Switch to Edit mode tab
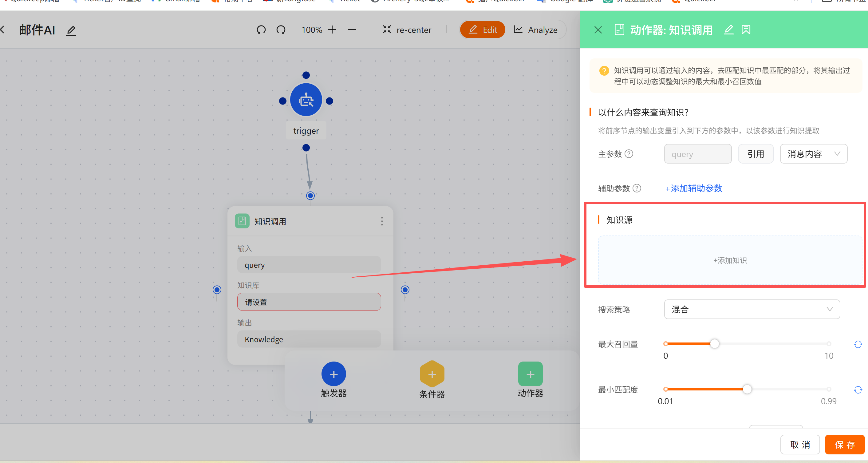This screenshot has width=868, height=463. 483,30
